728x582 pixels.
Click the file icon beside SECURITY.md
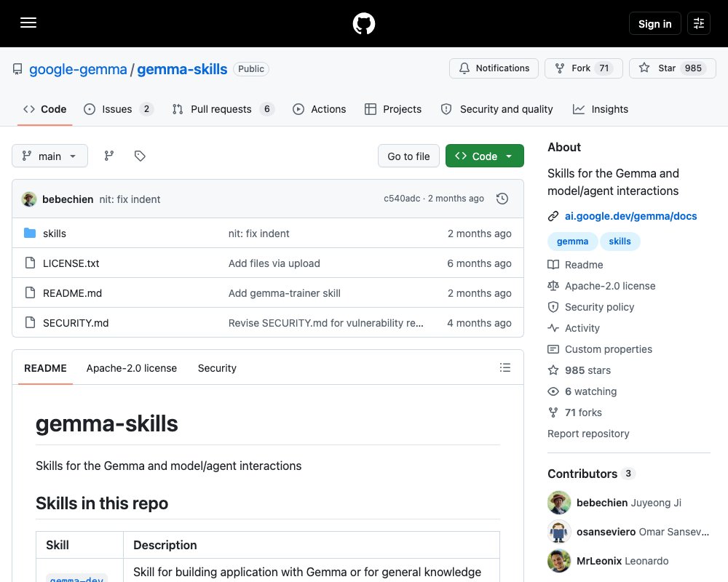(30, 322)
